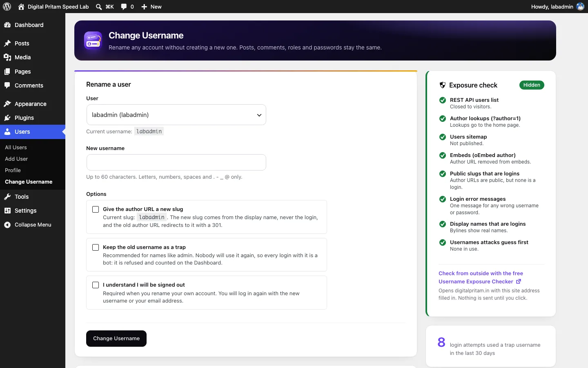Screen dimensions: 588x368
Task: Click the Tools wrench icon
Action: (7, 197)
